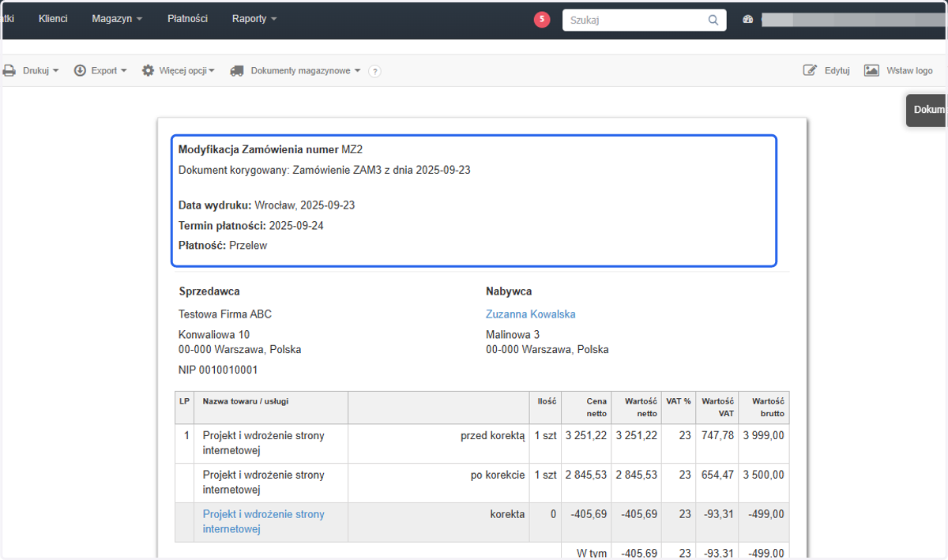Viewport: 948px width, 560px height.
Task: Open the dashboard gauge icon
Action: pyautogui.click(x=748, y=20)
